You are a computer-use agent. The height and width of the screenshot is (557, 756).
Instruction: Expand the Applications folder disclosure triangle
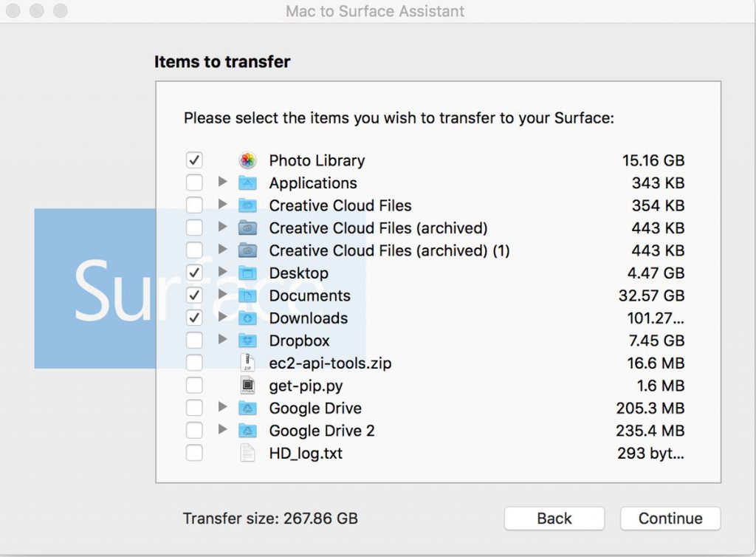pyautogui.click(x=222, y=181)
